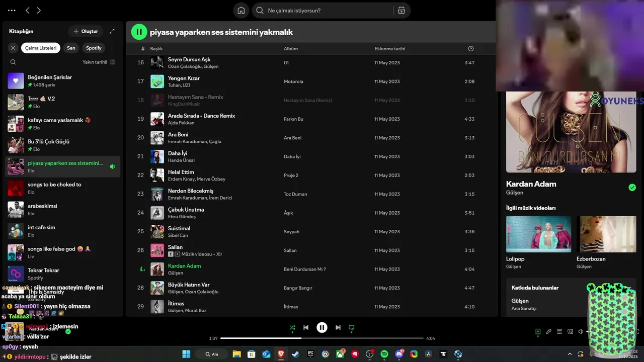The image size is (644, 362).
Task: Open connect to a device icon
Action: pyautogui.click(x=570, y=331)
